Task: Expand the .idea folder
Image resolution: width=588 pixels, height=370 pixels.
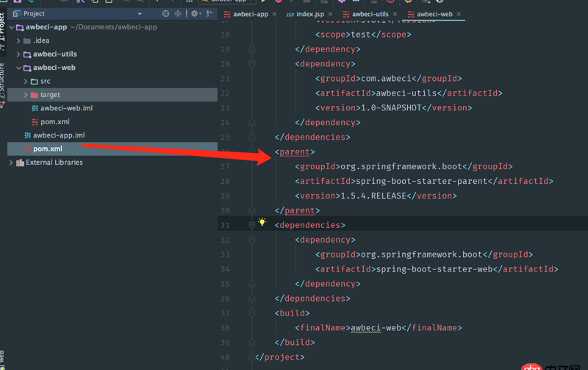Action: [18, 40]
